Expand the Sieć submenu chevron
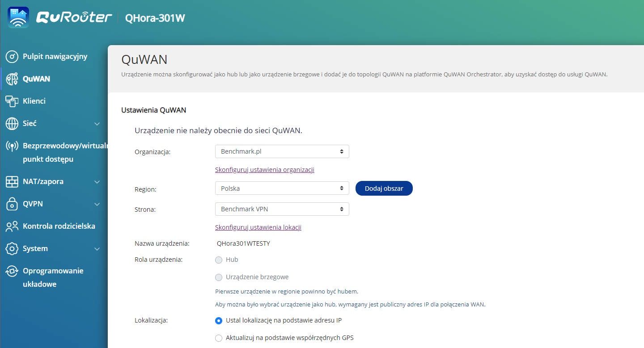This screenshot has height=348, width=644. coord(97,124)
